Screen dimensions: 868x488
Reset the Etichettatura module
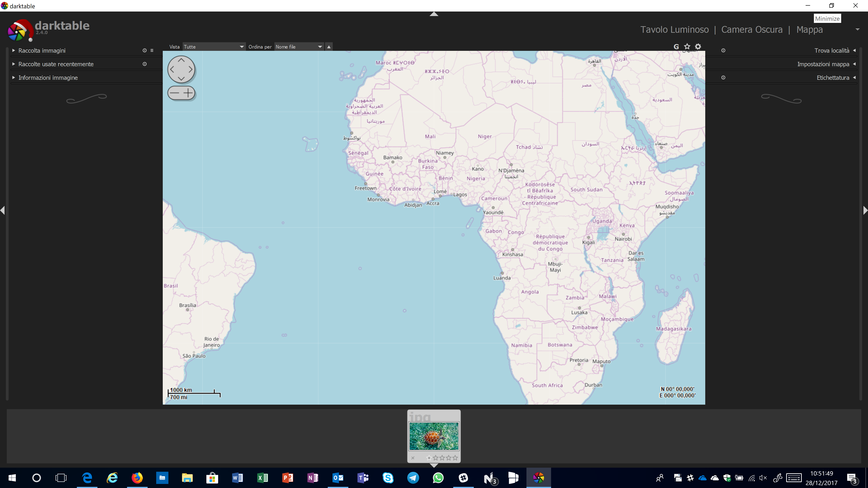point(723,77)
